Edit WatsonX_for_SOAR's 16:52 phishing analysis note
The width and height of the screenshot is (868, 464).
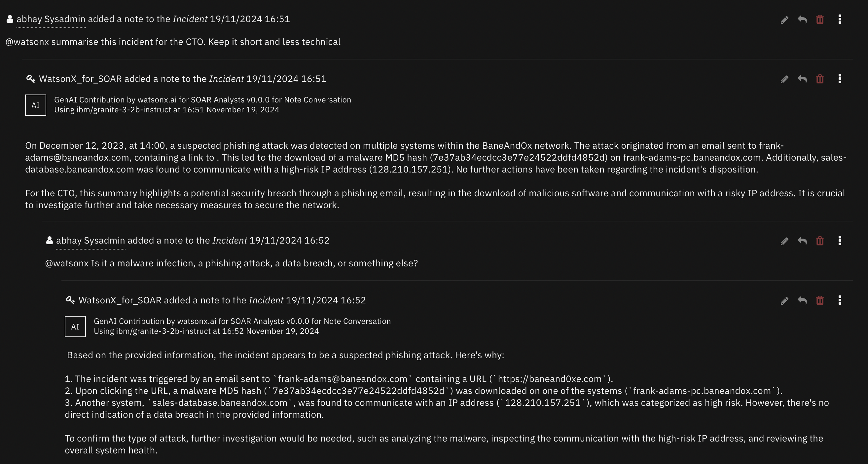pos(784,300)
